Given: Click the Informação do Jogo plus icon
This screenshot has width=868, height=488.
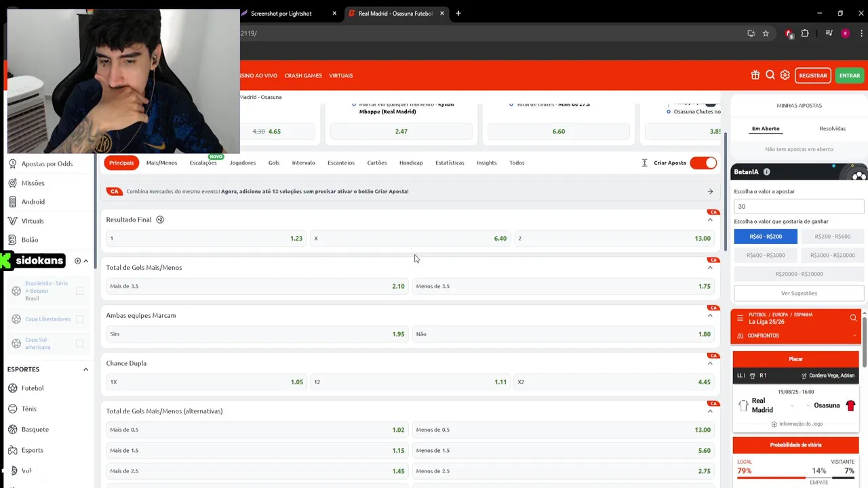Looking at the screenshot, I should coord(774,424).
